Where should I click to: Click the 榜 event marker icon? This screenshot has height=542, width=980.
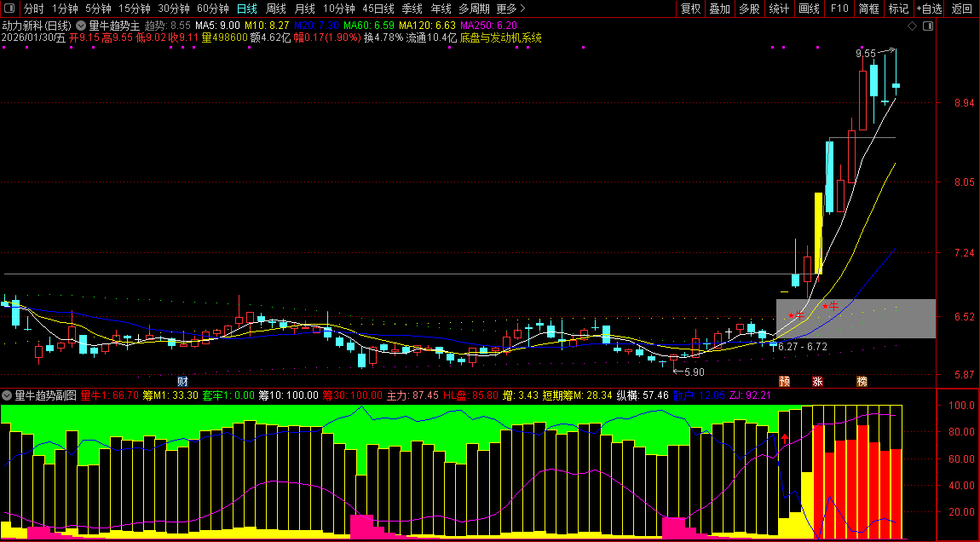coord(862,381)
